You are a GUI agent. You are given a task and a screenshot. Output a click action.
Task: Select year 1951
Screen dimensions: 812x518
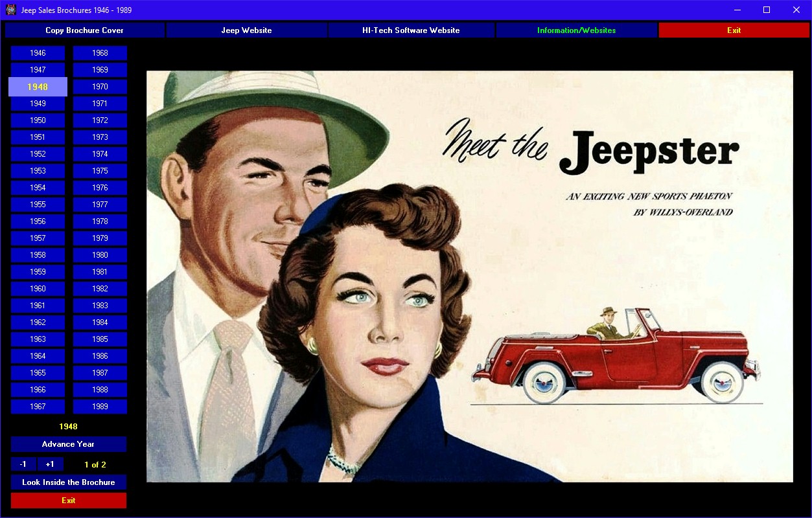point(38,137)
